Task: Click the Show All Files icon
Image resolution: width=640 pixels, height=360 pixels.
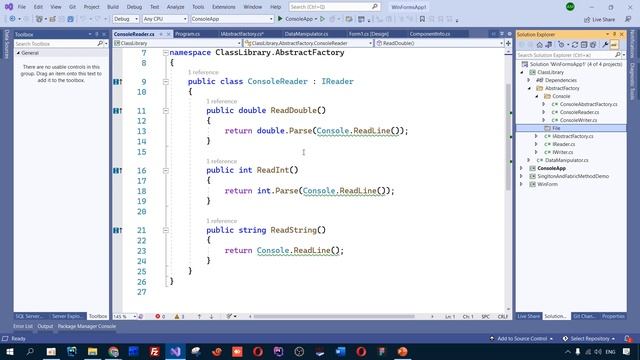Action: point(593,45)
